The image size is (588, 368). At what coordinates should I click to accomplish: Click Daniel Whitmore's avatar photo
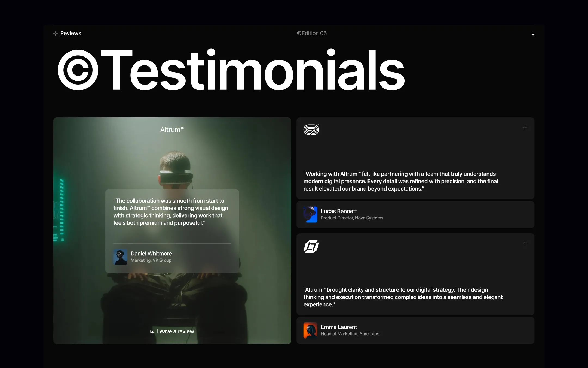pyautogui.click(x=120, y=257)
